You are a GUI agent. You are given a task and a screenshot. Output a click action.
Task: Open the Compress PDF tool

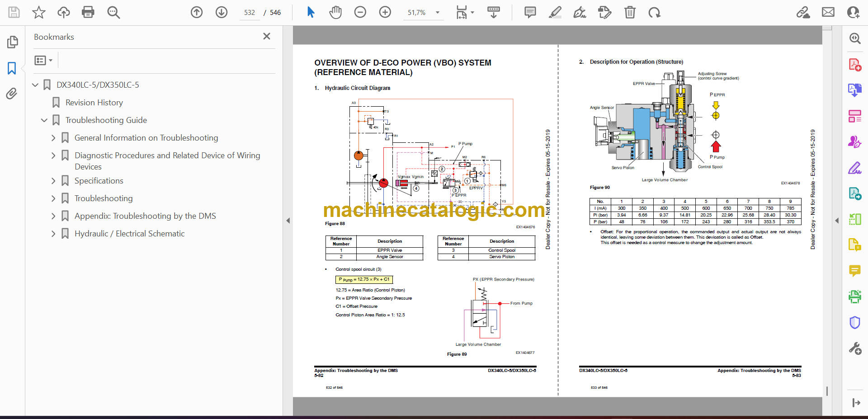tap(854, 219)
